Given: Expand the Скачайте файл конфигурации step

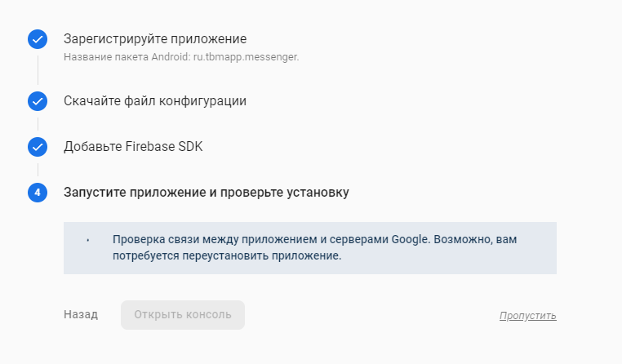Looking at the screenshot, I should pyautogui.click(x=155, y=101).
